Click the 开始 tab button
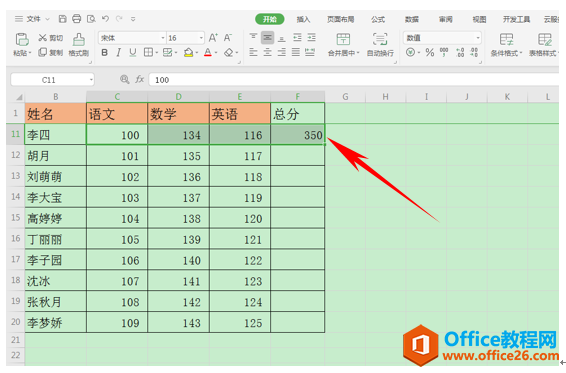The width and height of the screenshot is (566, 373). tap(270, 19)
